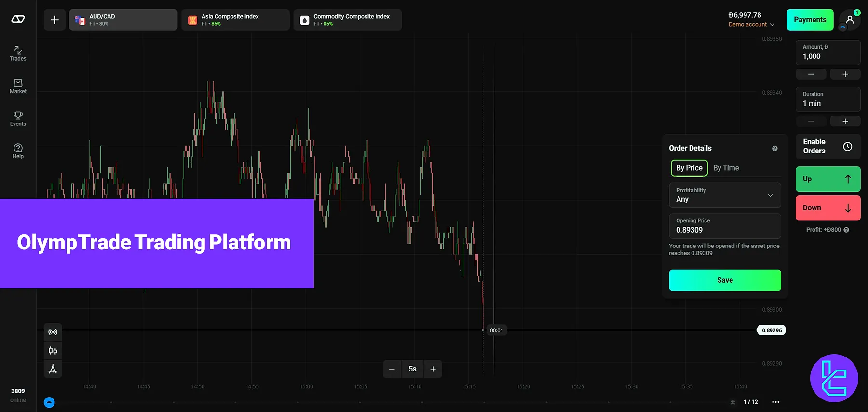
Task: Open the candlestick chart type selector
Action: click(x=53, y=351)
